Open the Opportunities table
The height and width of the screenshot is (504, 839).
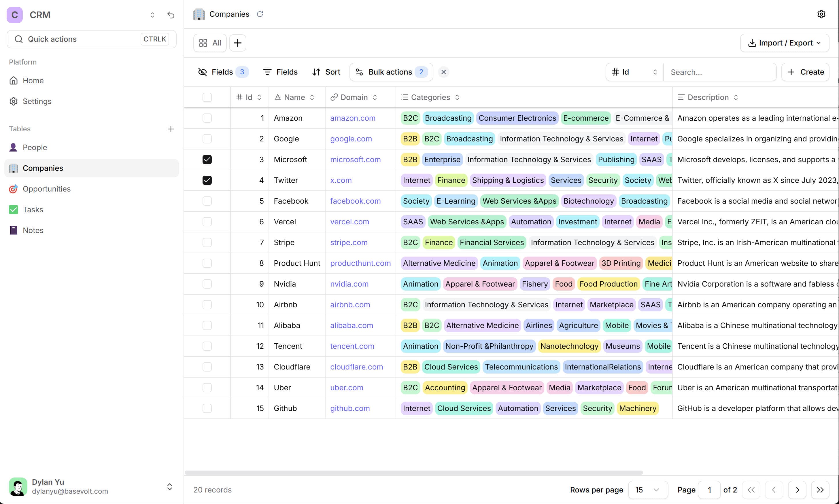pos(47,189)
